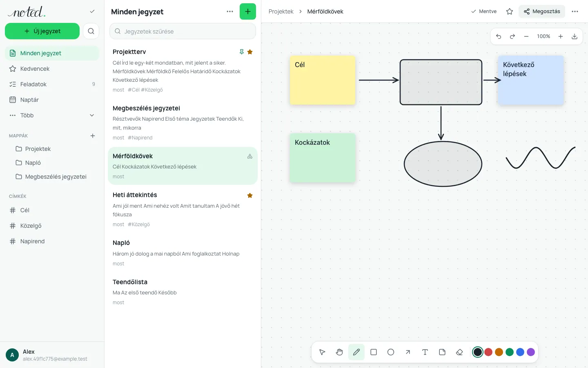Image resolution: width=588 pixels, height=368 pixels.
Task: Open the 100% zoom level control
Action: click(x=543, y=36)
